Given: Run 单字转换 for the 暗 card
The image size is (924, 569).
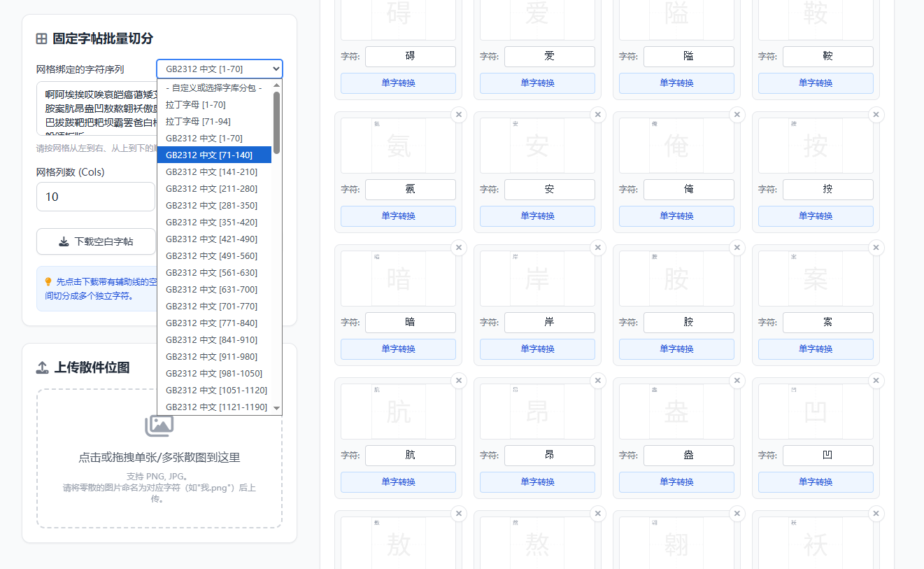Looking at the screenshot, I should tap(399, 349).
